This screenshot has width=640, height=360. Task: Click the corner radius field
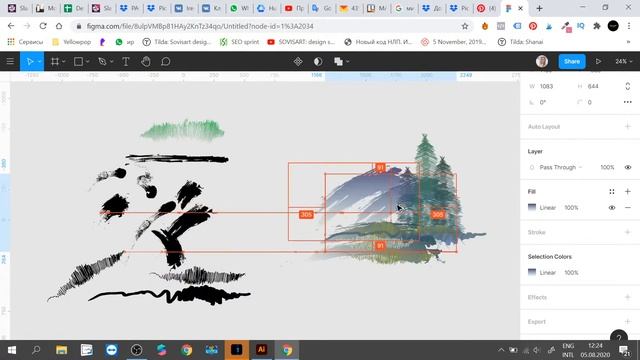click(x=589, y=102)
